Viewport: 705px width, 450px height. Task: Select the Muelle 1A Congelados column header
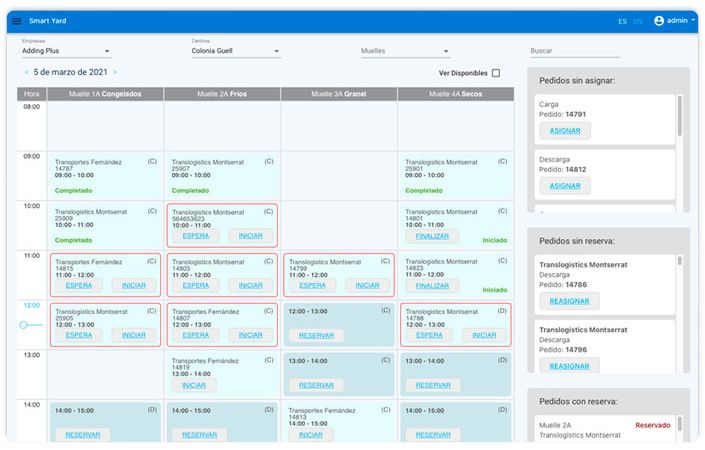point(105,94)
